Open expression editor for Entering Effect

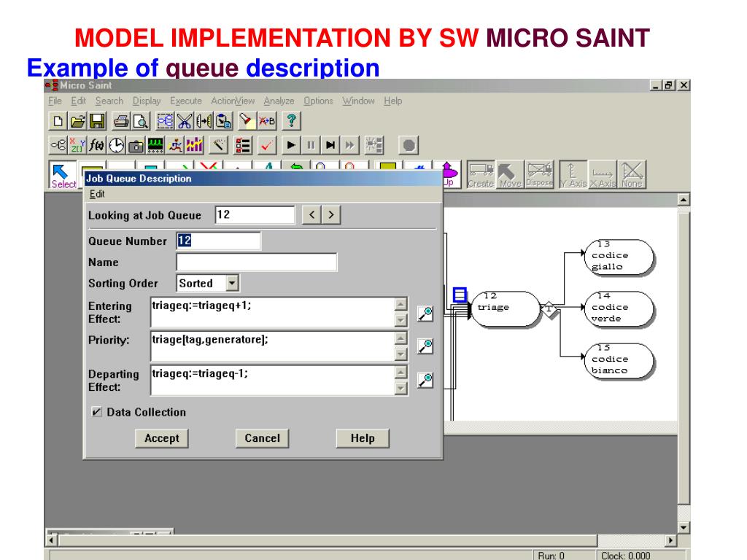tap(425, 314)
